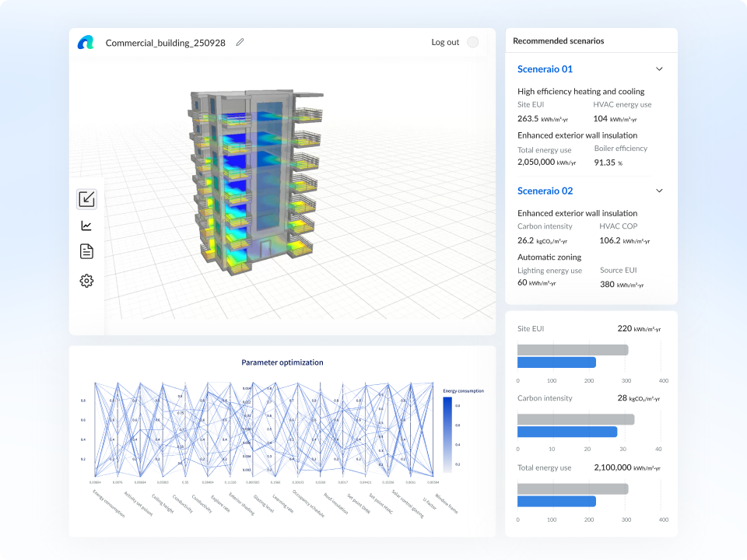Image resolution: width=747 pixels, height=560 pixels.
Task: Click the blue Site EUI bar
Action: [x=556, y=362]
